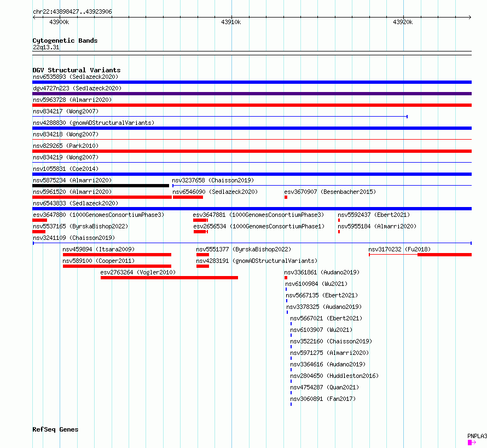Select the nsv3364616 (Audano2019) label
Screen dimensions: 487x448
(328, 364)
